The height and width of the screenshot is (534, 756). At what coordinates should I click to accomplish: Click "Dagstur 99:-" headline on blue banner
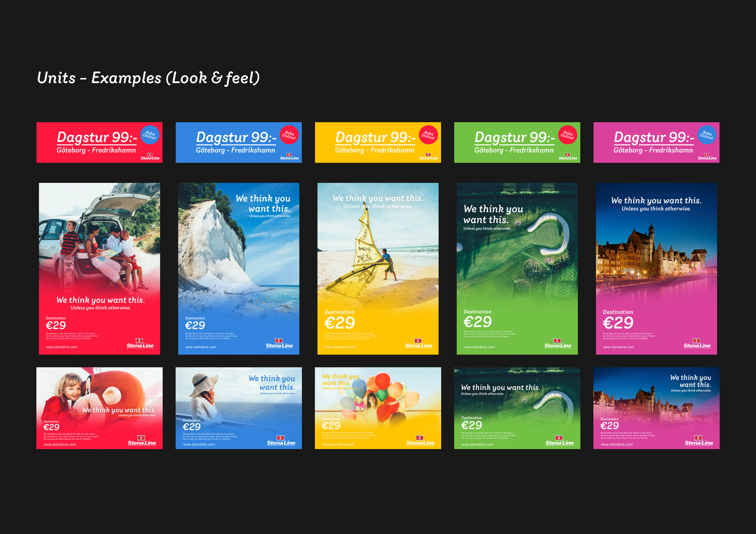coord(236,138)
